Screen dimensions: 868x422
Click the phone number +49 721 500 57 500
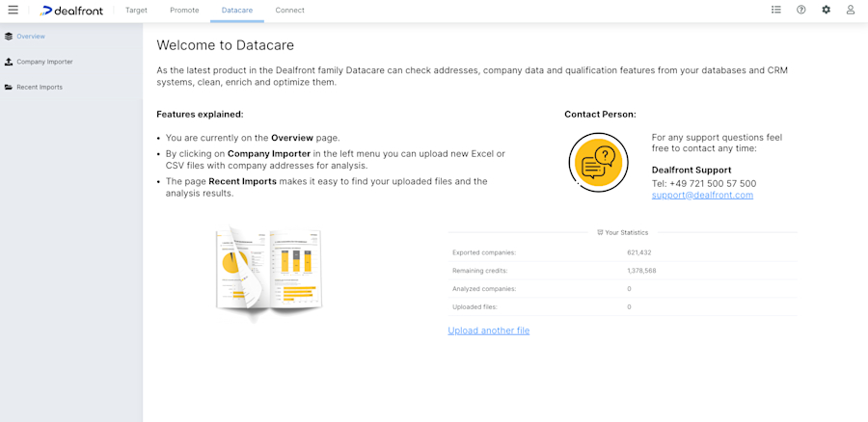tap(713, 184)
